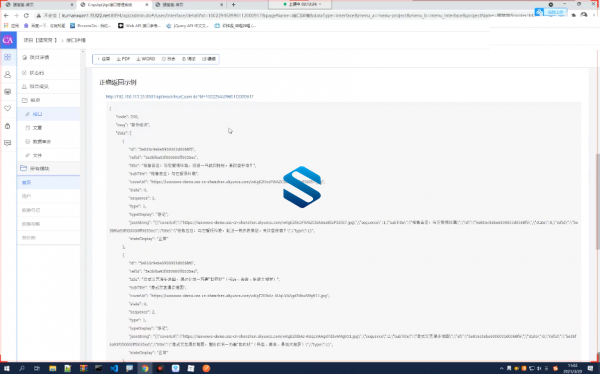600x374 pixels.
Task: Reload the browser page
Action: pos(26,15)
